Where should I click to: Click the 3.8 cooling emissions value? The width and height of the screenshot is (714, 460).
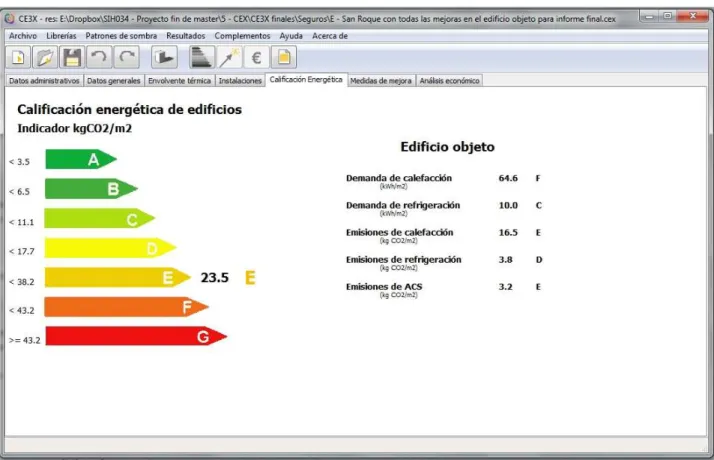pos(505,260)
